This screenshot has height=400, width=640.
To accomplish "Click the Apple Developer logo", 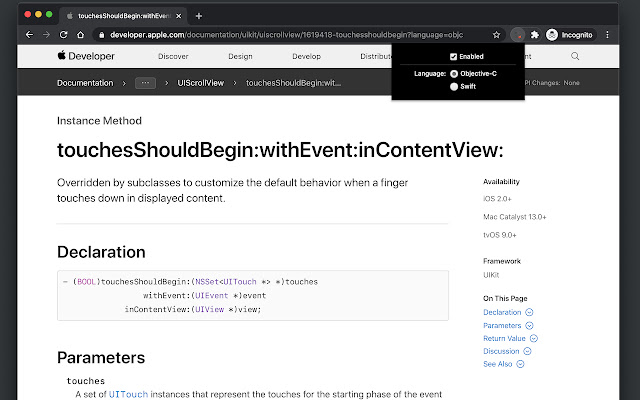I will point(86,56).
